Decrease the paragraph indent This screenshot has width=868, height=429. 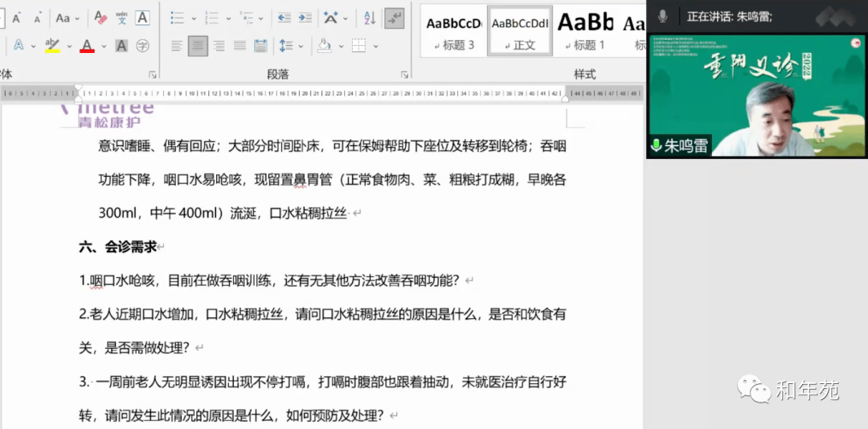pos(284,18)
